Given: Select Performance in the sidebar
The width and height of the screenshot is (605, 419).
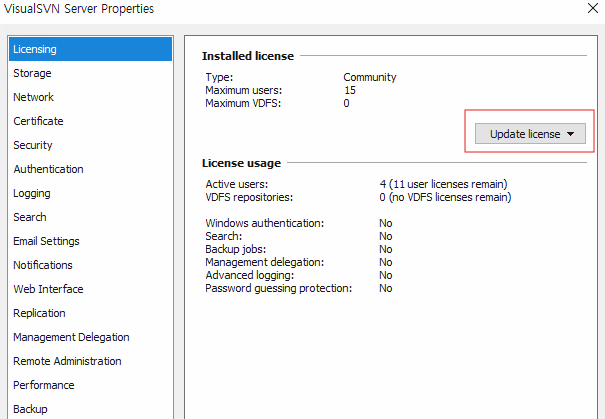Looking at the screenshot, I should point(90,385).
